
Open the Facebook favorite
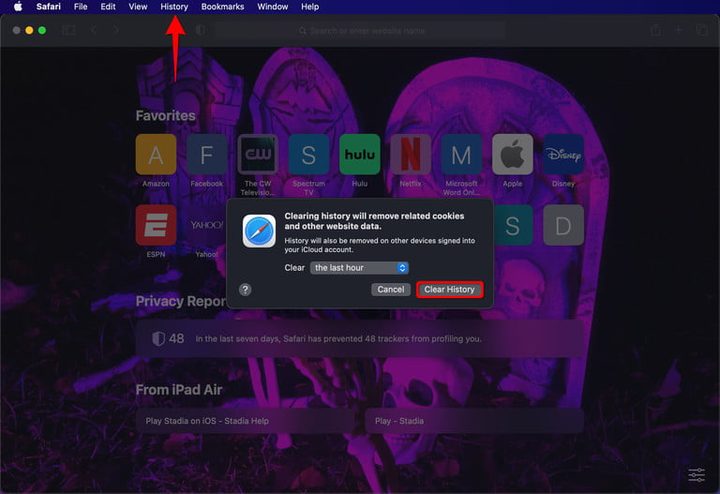point(207,154)
